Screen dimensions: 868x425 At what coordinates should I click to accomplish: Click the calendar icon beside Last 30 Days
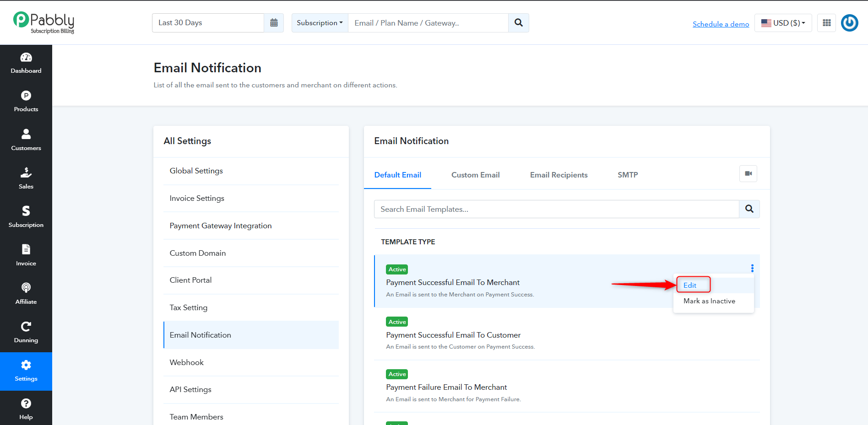coord(274,23)
